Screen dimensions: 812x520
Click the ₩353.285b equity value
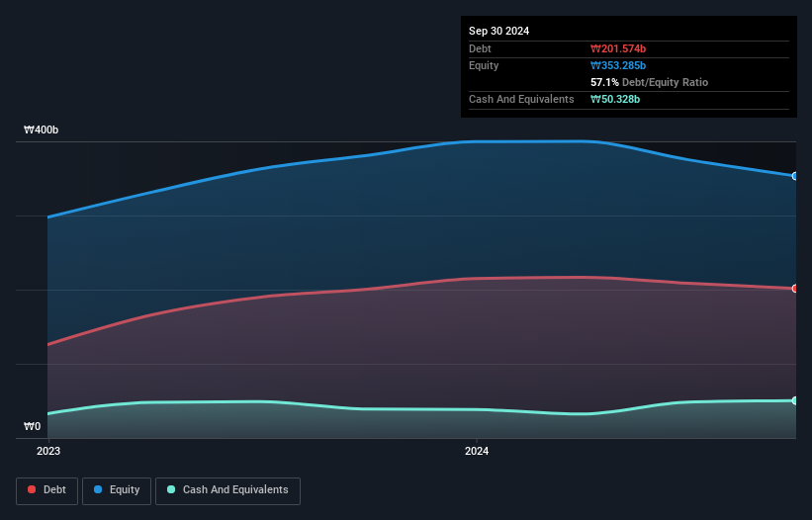pos(618,65)
